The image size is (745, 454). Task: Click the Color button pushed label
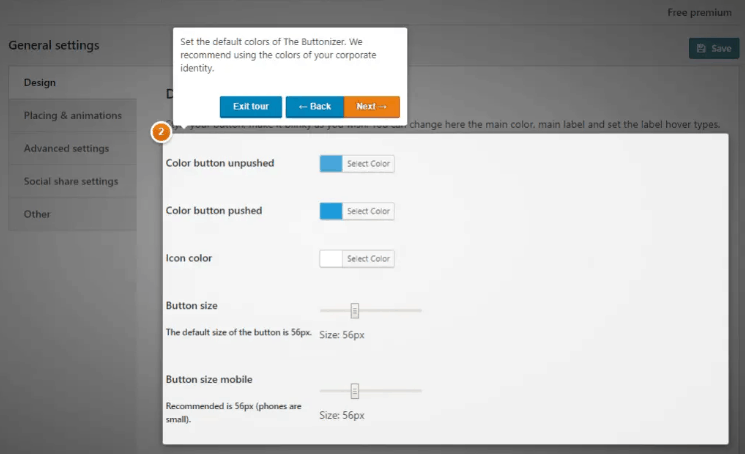(x=214, y=210)
